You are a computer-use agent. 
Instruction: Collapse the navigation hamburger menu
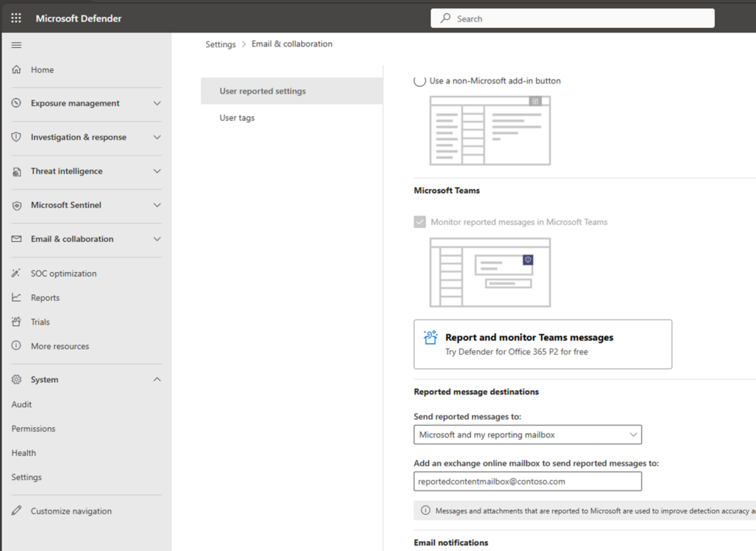16,45
